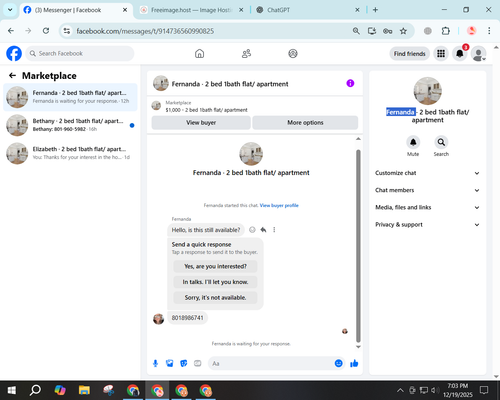Choose a sticker from the composer
The width and height of the screenshot is (500, 400).
pyautogui.click(x=184, y=363)
